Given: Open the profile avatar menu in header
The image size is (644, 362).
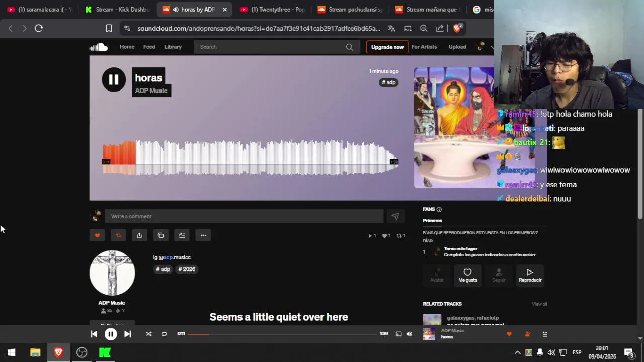Looking at the screenshot, I should point(481,47).
